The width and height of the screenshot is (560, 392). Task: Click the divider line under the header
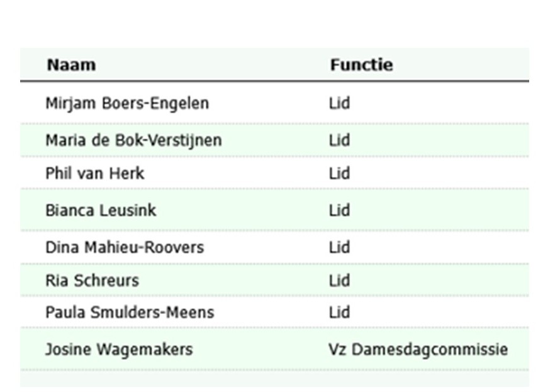coord(274,81)
